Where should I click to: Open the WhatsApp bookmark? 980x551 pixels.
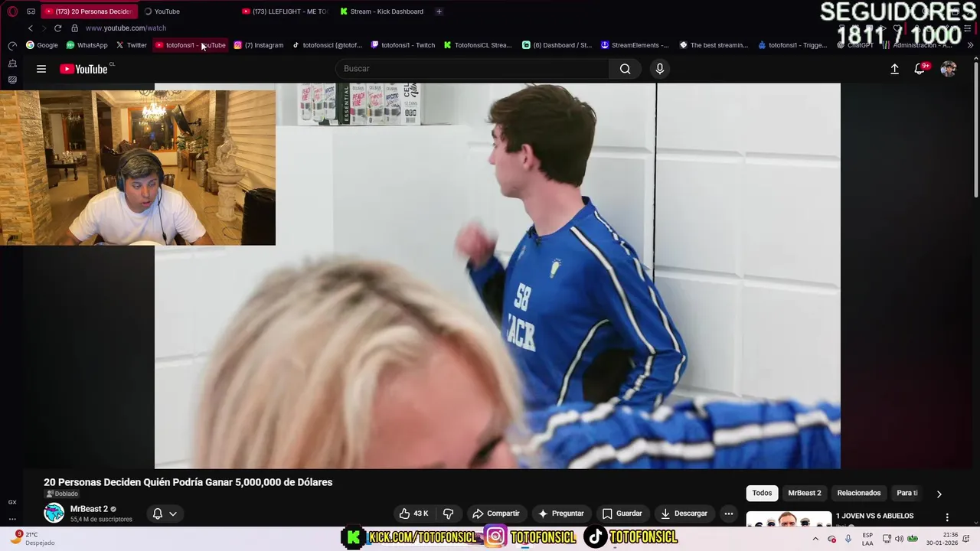pyautogui.click(x=87, y=45)
